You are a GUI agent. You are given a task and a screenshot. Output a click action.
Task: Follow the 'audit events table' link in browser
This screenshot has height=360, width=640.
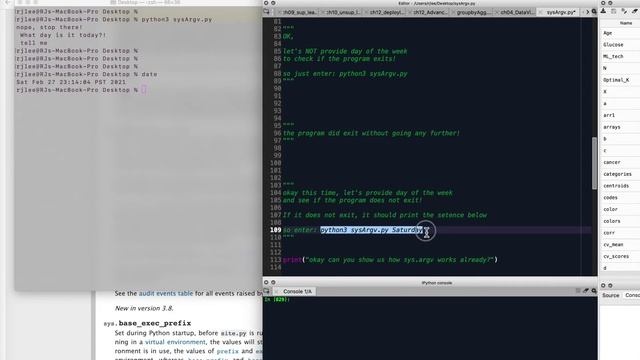pos(166,293)
